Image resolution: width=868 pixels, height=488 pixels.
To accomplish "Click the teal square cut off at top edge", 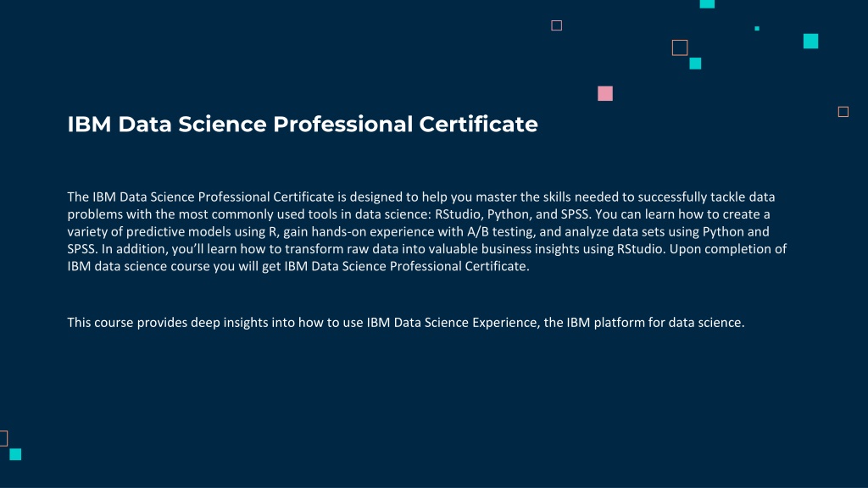I will [707, 4].
